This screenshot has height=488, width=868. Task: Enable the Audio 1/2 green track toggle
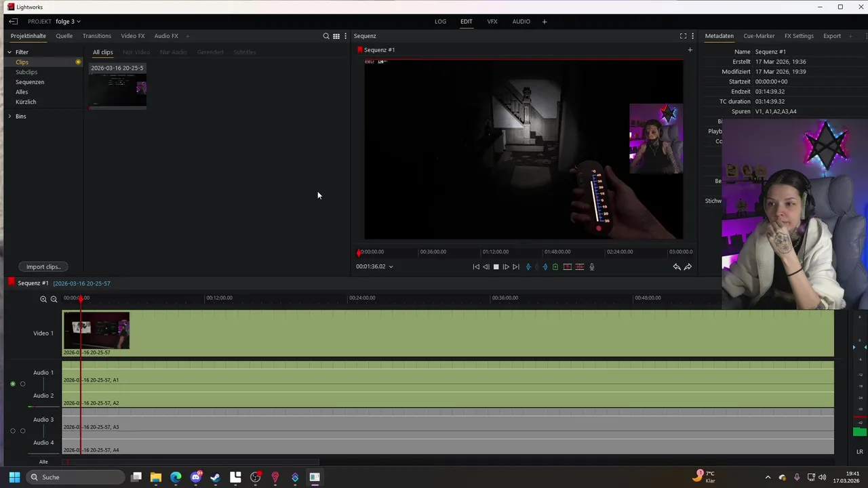pyautogui.click(x=12, y=384)
